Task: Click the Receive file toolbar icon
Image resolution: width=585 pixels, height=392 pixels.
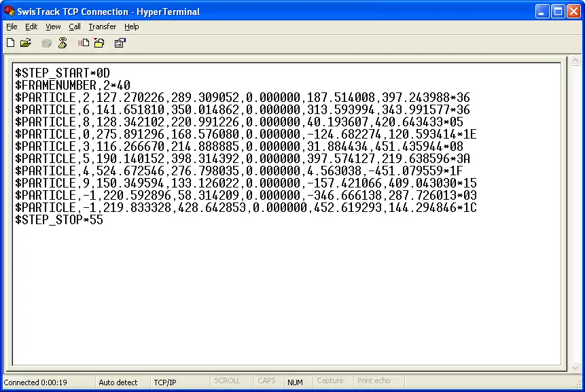Action: point(99,42)
